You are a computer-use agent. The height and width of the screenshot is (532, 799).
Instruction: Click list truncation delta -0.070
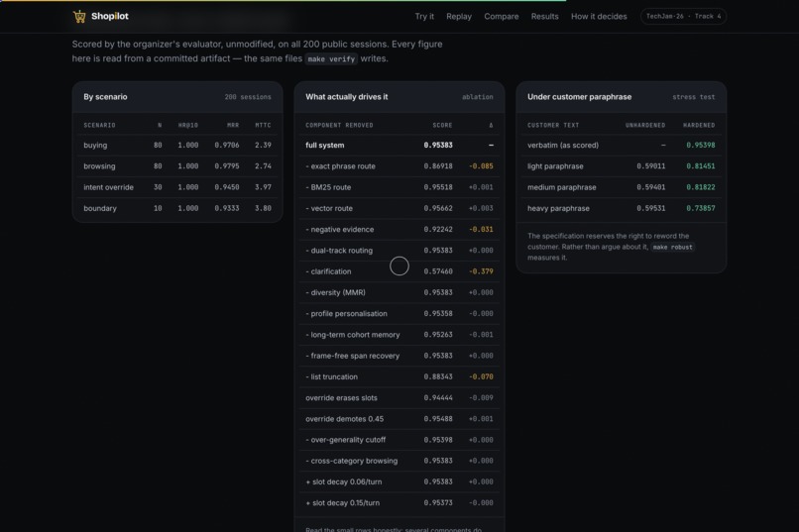pos(481,376)
